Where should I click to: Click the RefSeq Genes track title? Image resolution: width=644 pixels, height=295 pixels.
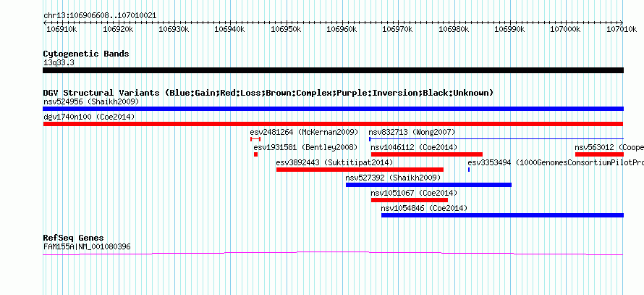click(74, 238)
